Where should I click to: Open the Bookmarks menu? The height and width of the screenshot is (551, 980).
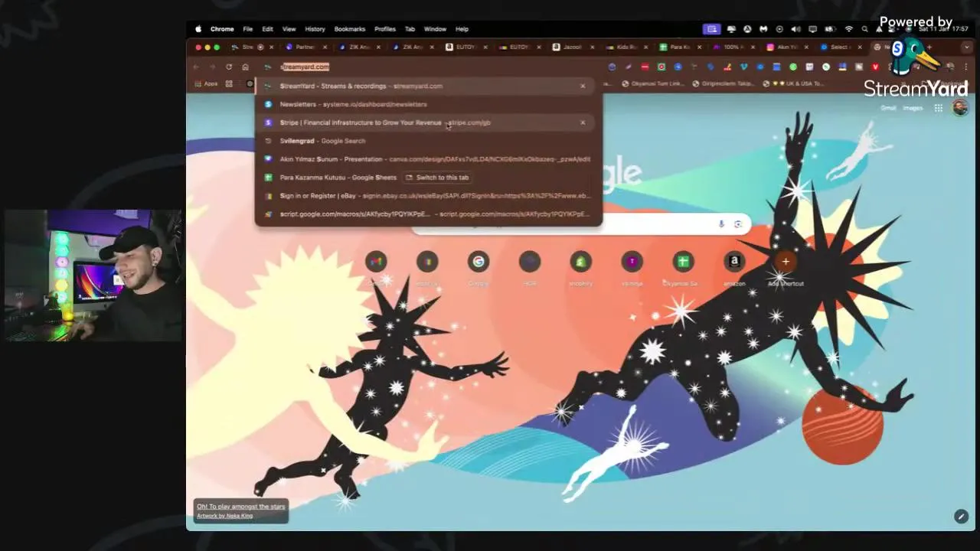[x=349, y=29]
